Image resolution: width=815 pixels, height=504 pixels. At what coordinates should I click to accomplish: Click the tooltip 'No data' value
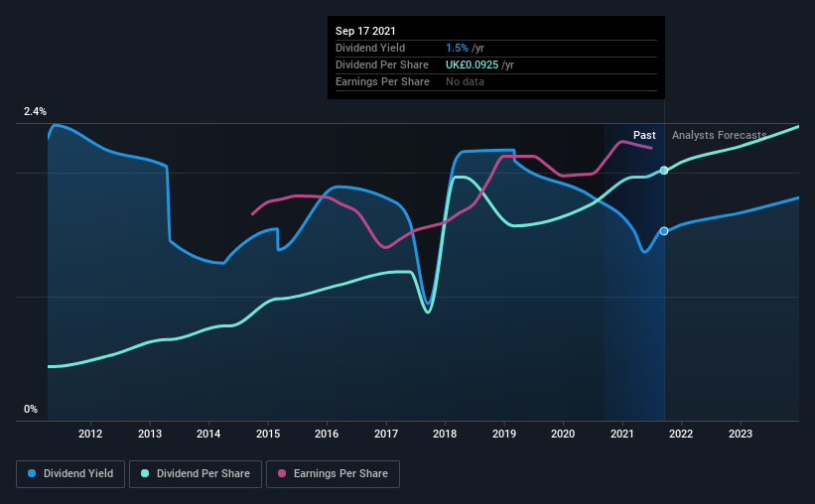[465, 81]
